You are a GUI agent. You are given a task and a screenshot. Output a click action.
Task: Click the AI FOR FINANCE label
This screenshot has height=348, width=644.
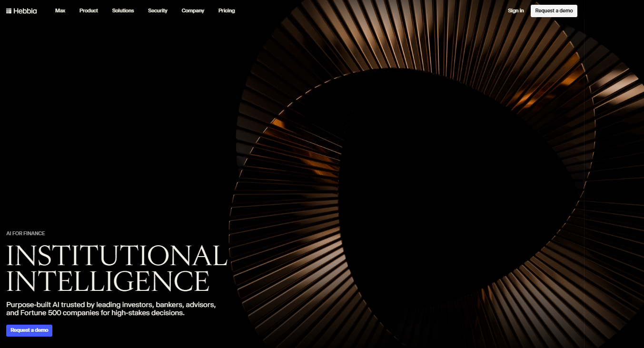click(x=26, y=234)
